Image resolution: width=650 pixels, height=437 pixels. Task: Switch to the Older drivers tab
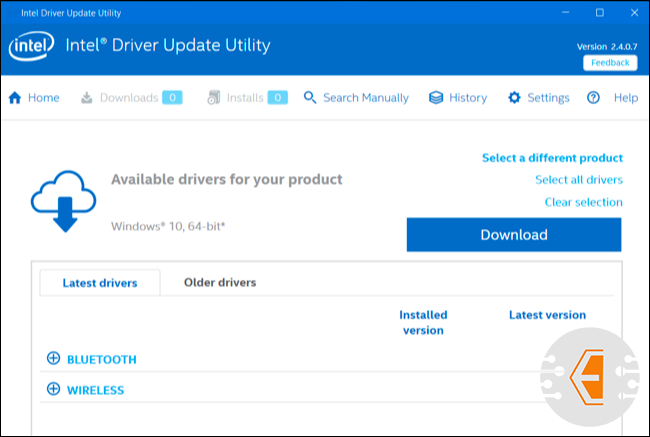220,283
